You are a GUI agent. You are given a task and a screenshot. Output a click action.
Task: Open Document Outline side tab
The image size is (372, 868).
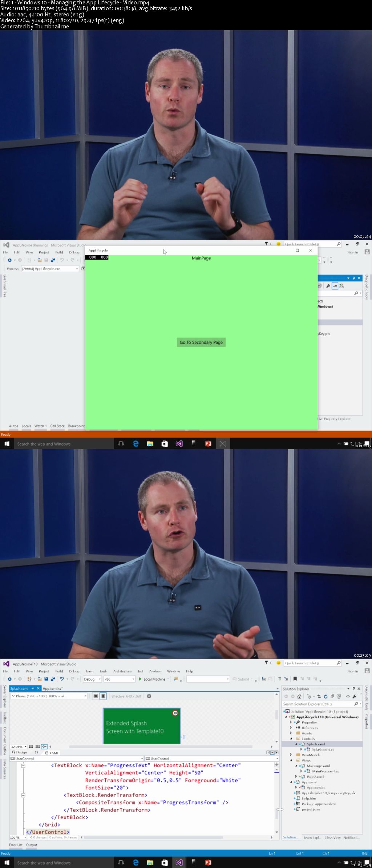click(5, 741)
